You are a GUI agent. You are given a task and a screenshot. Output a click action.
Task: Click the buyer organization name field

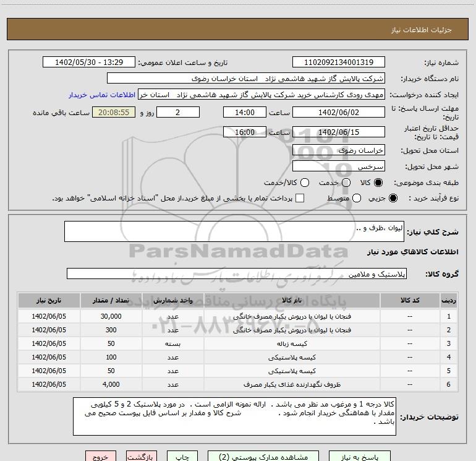coord(246,79)
